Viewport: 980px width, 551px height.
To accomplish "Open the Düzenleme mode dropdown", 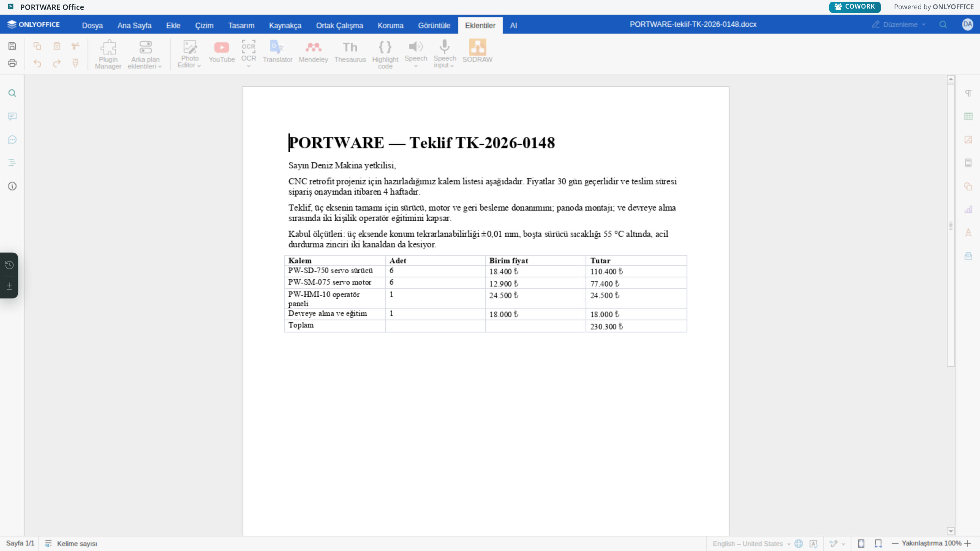I will click(899, 25).
